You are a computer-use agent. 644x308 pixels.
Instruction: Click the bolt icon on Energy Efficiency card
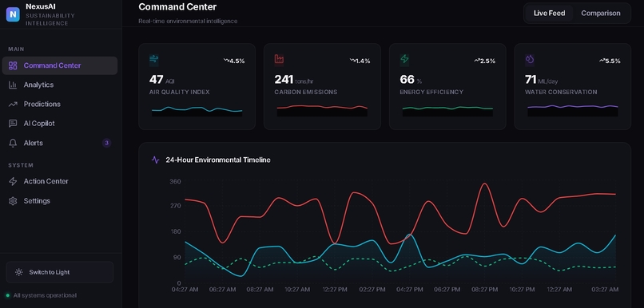[x=404, y=60]
